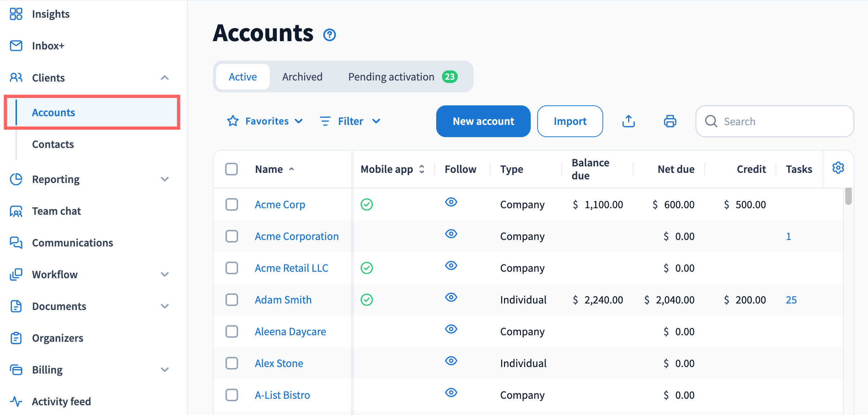Viewport: 868px width, 415px height.
Task: Open the Aleena Daycare account link
Action: (290, 332)
